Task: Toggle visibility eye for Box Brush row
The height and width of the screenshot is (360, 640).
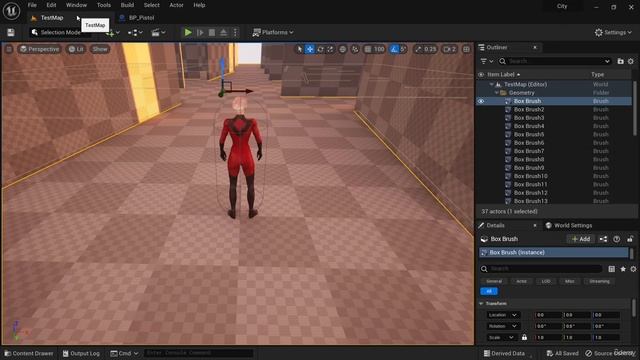Action: coord(481,101)
